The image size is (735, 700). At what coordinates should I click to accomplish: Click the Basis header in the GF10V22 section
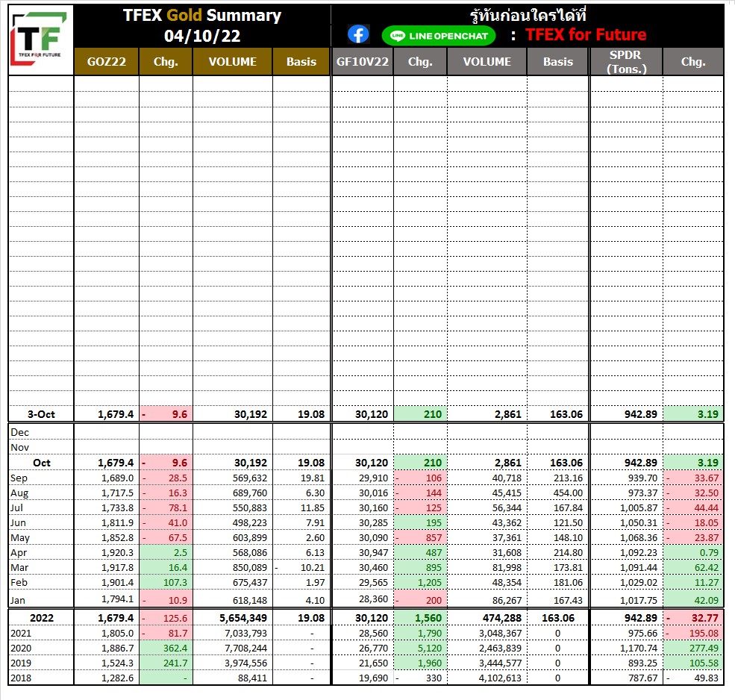[x=558, y=61]
